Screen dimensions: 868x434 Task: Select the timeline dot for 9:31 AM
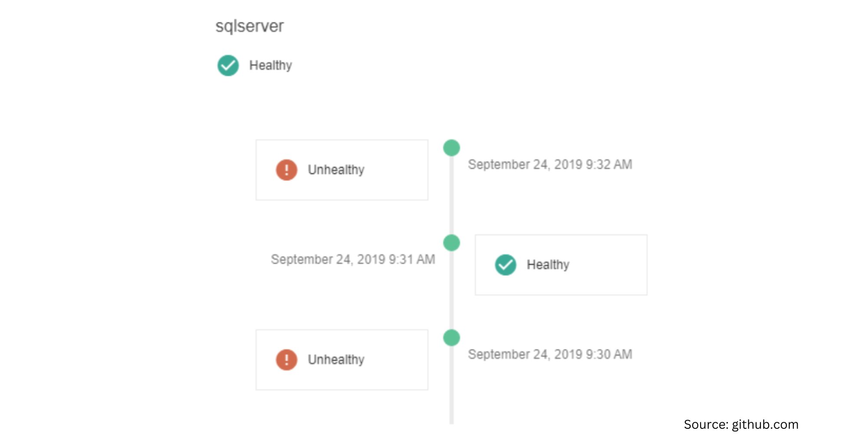(x=451, y=243)
